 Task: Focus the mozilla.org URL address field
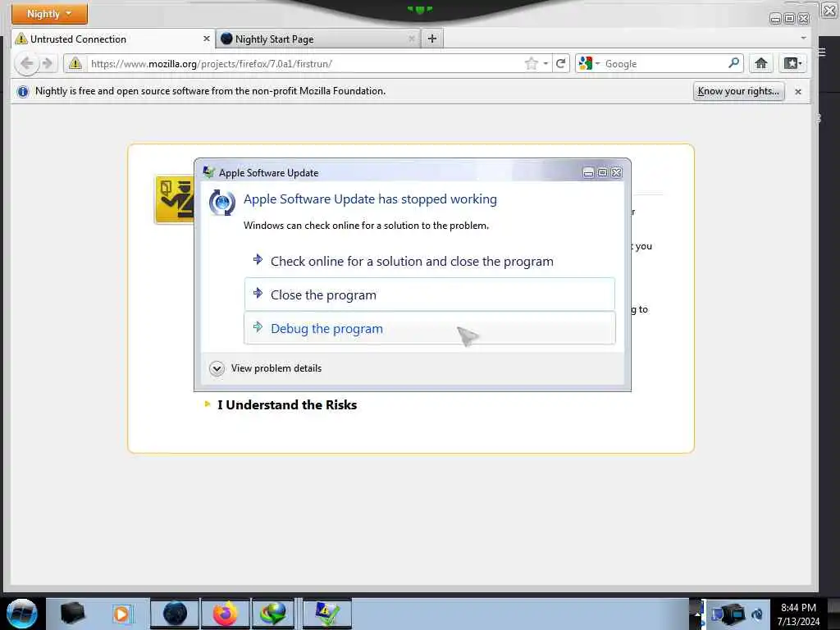pos(304,64)
